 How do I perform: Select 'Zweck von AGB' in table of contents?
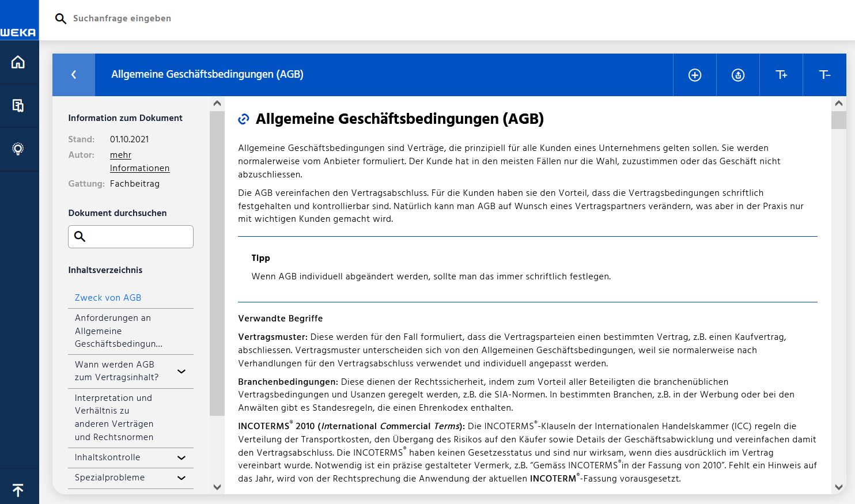click(108, 298)
